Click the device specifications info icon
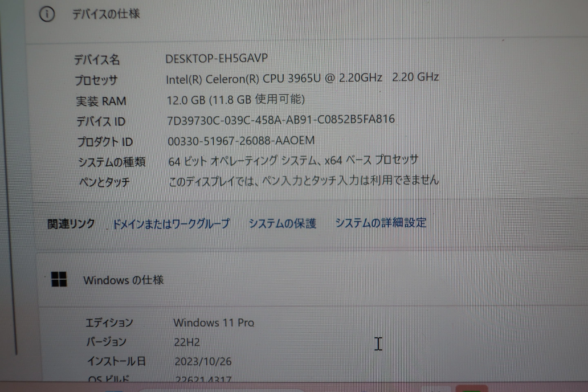Screen dimensions: 588x392 pyautogui.click(x=47, y=14)
